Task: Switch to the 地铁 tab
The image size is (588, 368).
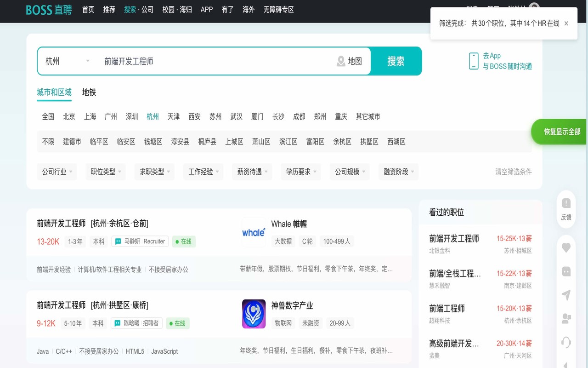Action: (x=89, y=92)
